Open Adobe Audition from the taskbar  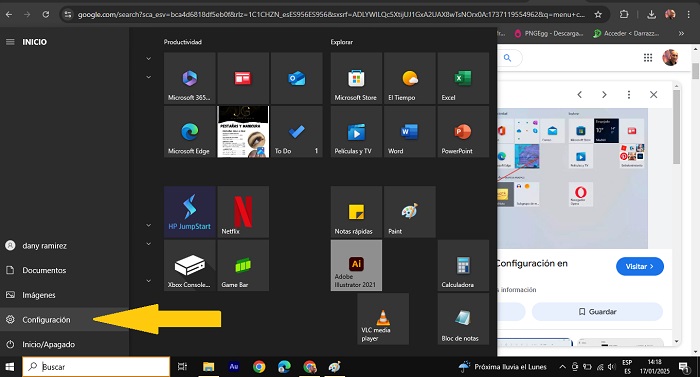coord(233,367)
